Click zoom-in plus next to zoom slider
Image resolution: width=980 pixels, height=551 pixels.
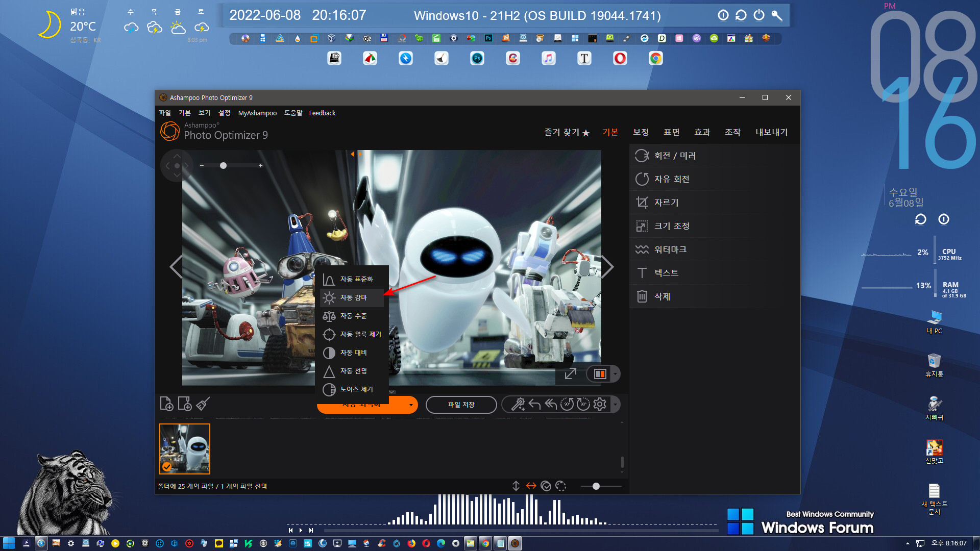click(x=260, y=166)
